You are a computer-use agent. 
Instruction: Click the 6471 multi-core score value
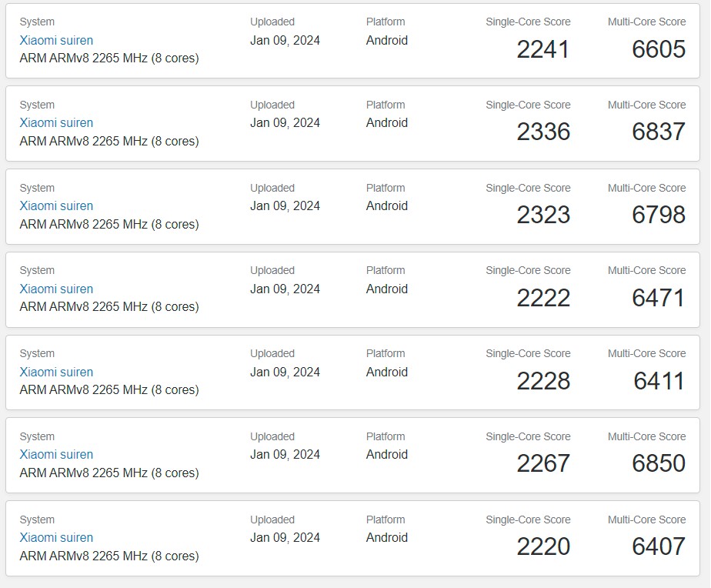[x=658, y=298]
